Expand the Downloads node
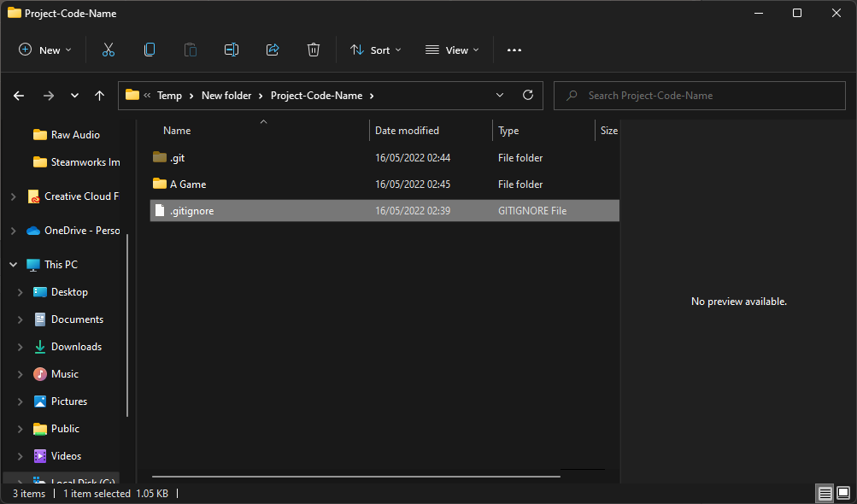 (21, 347)
